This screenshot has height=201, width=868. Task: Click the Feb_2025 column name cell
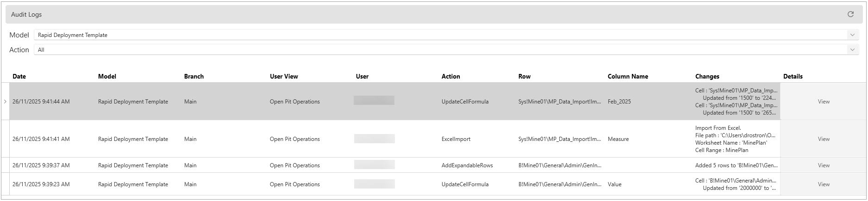(619, 102)
